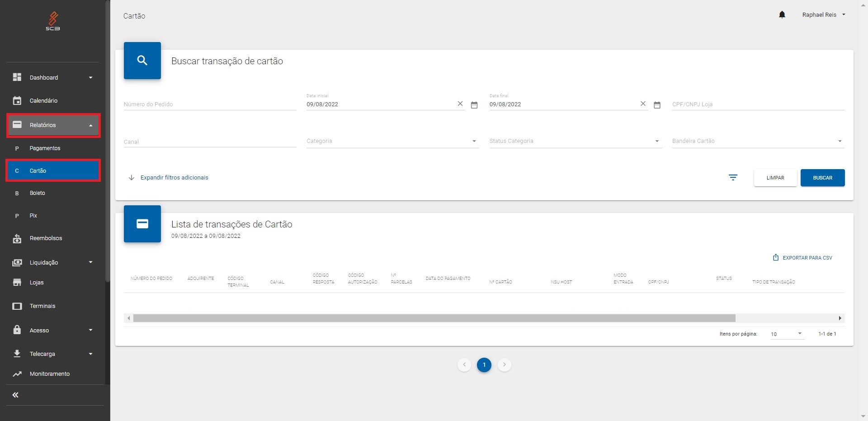The height and width of the screenshot is (421, 868).
Task: Collapse the sidebar with double-chevron icon
Action: pyautogui.click(x=15, y=395)
